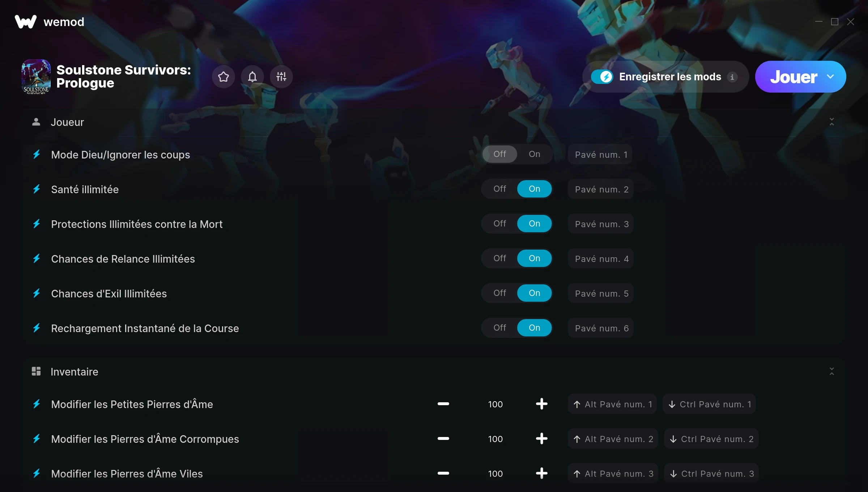Increase Petites Pierres d'Âme with plus

point(541,404)
